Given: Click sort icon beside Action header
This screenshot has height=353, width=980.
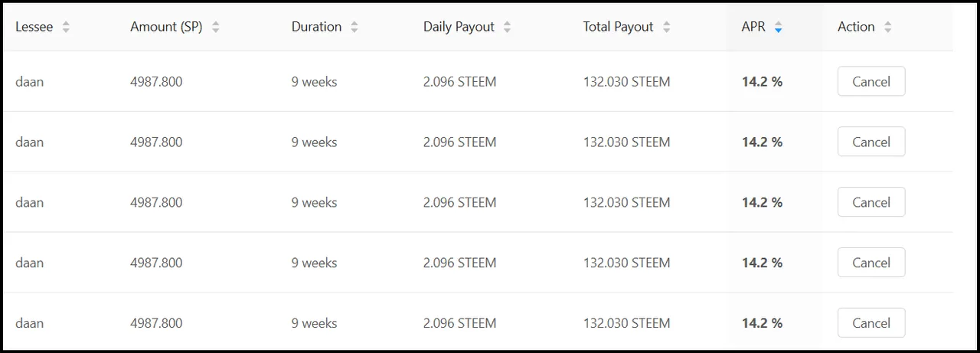Looking at the screenshot, I should point(887,27).
